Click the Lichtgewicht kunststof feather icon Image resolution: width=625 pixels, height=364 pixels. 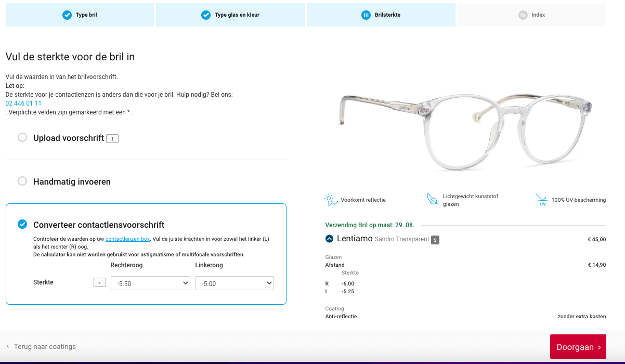click(x=432, y=200)
